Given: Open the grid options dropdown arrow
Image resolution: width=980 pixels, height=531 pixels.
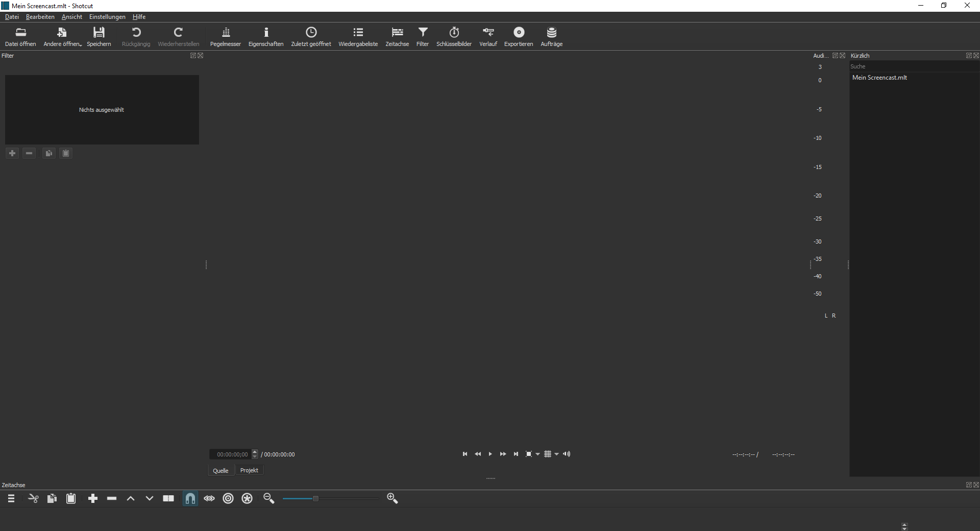Looking at the screenshot, I should pyautogui.click(x=556, y=454).
